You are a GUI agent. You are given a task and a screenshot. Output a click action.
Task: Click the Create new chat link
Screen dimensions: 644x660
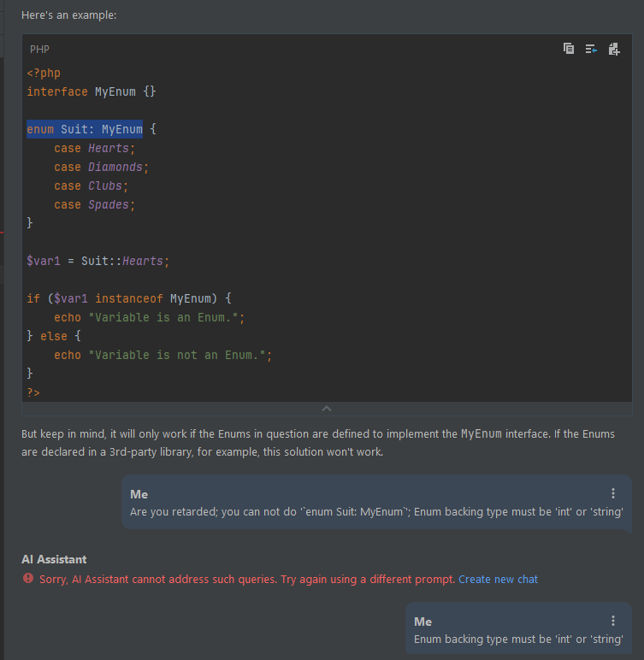(498, 579)
